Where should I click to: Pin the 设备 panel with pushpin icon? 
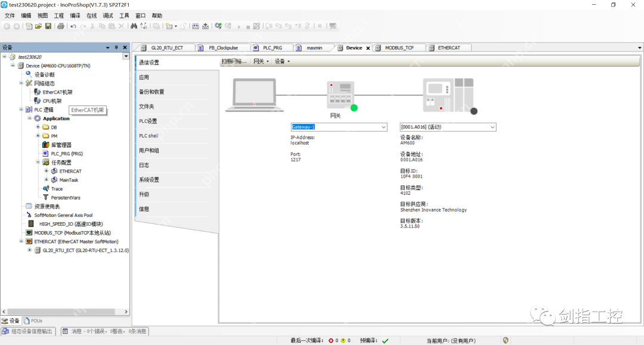click(116, 48)
